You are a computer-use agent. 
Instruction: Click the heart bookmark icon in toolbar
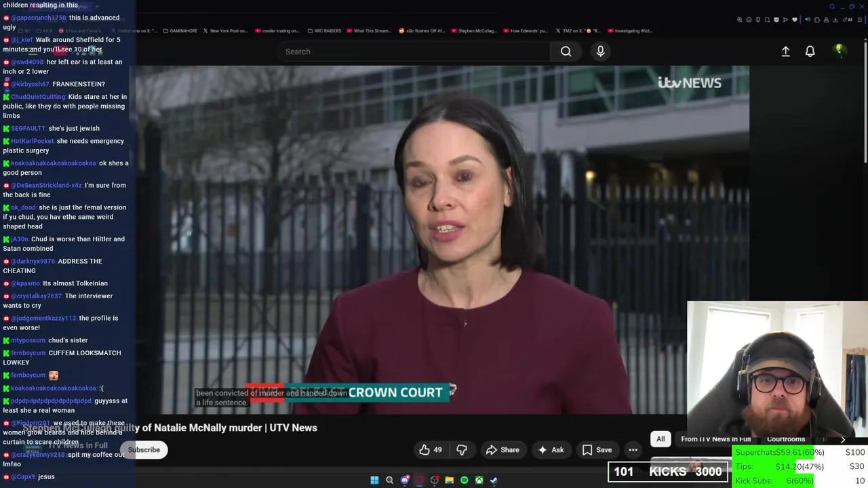click(795, 20)
